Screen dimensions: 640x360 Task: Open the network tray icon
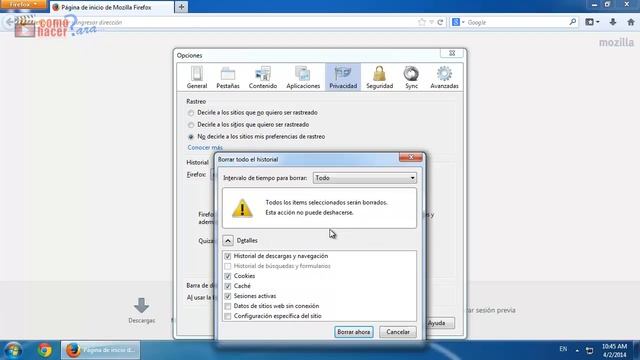point(589,350)
